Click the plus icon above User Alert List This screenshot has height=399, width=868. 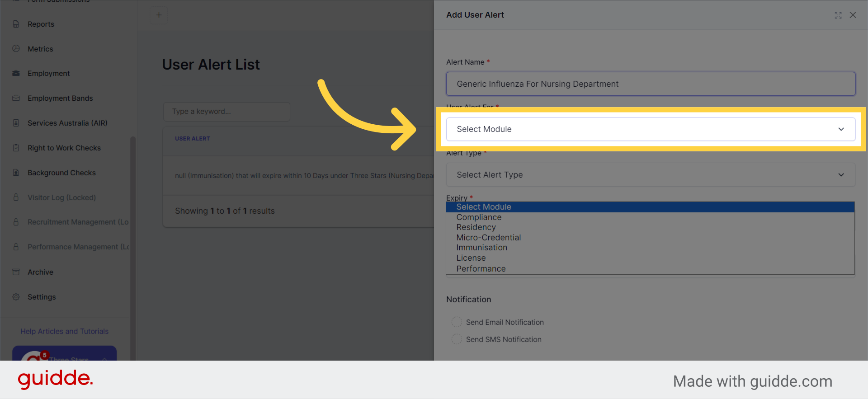(159, 15)
